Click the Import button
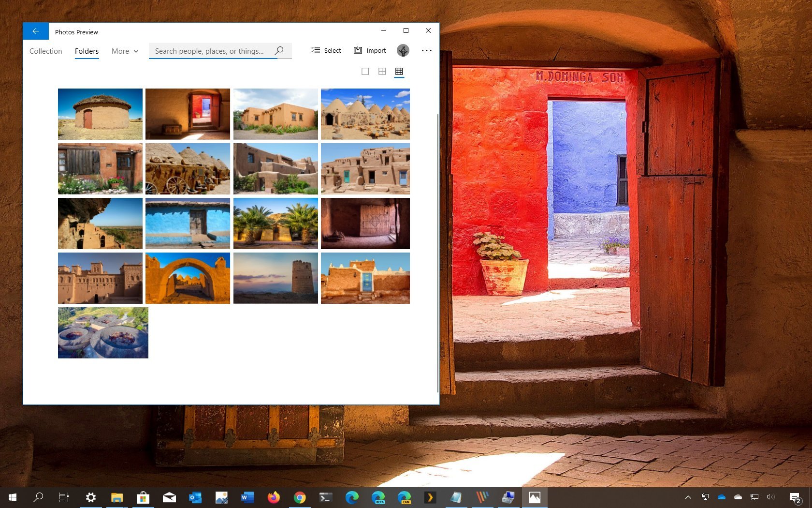This screenshot has width=812, height=508. 376,50
